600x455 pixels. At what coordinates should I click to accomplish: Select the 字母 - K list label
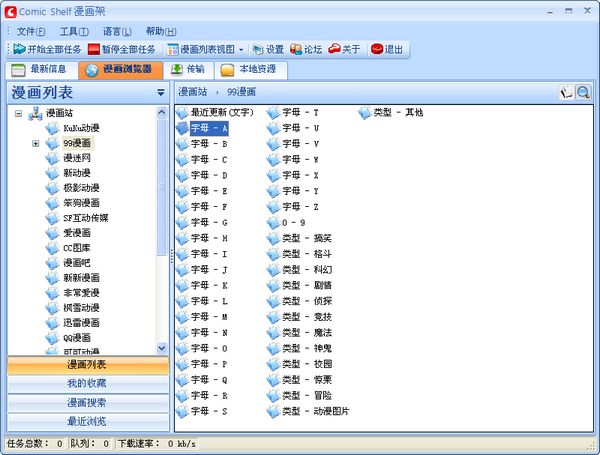pos(209,285)
